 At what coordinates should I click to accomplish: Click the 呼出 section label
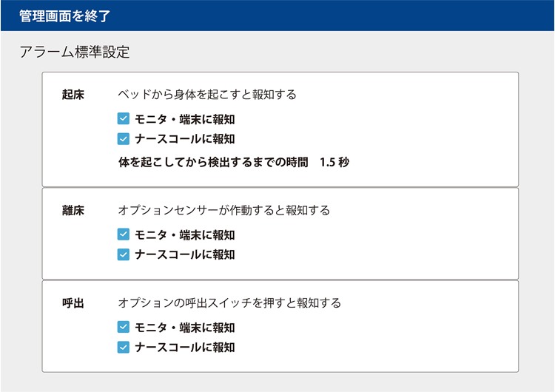pos(73,303)
